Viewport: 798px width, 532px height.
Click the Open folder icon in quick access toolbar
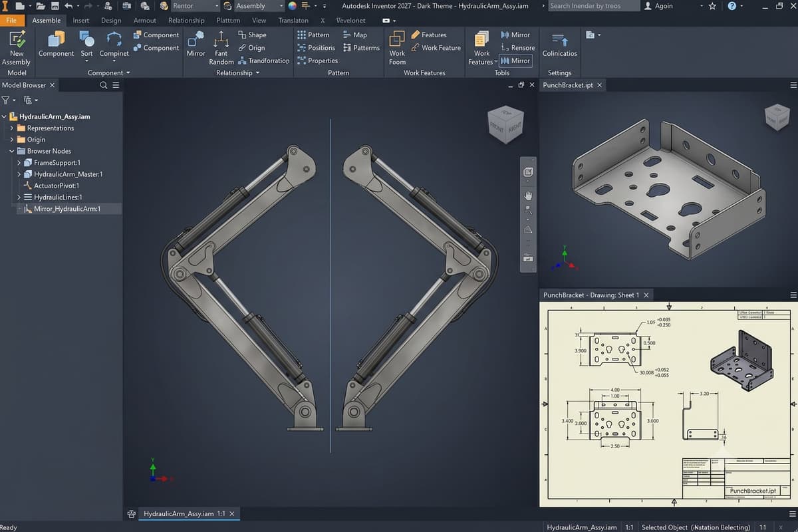[x=41, y=6]
